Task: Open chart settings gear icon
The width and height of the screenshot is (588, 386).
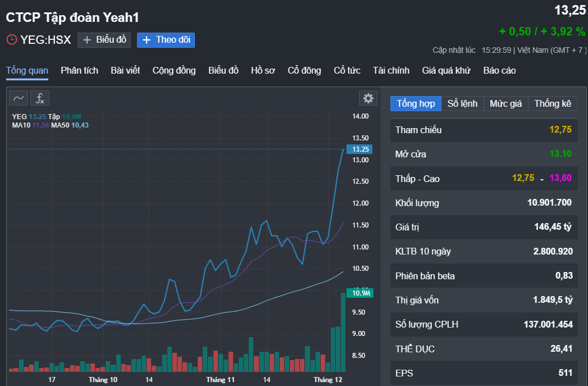Action: (x=368, y=98)
